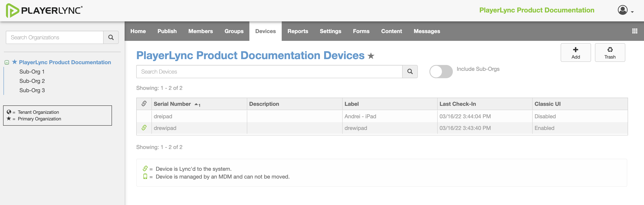Open the apps grid icon
The width and height of the screenshot is (644, 205).
[634, 31]
